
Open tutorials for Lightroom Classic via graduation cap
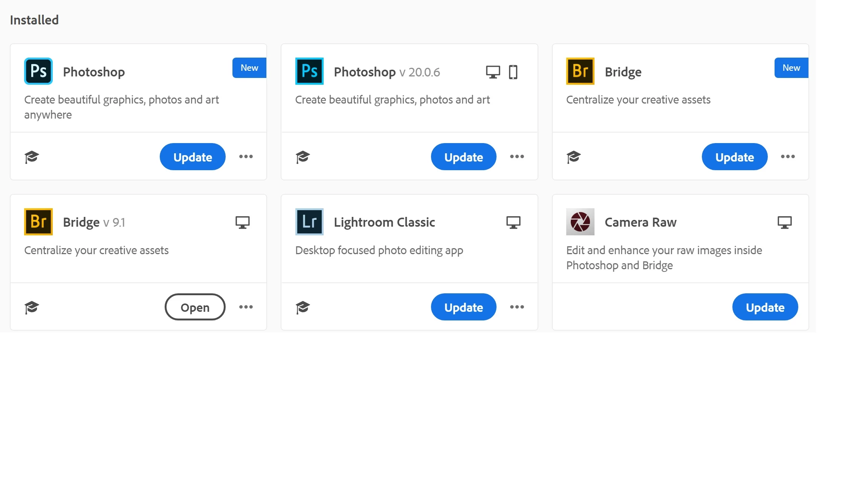pos(303,307)
